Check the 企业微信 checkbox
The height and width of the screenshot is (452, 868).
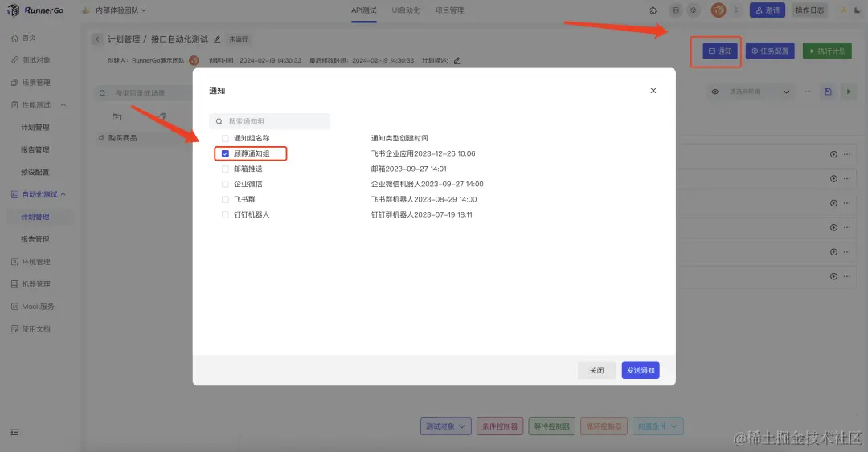pos(225,184)
